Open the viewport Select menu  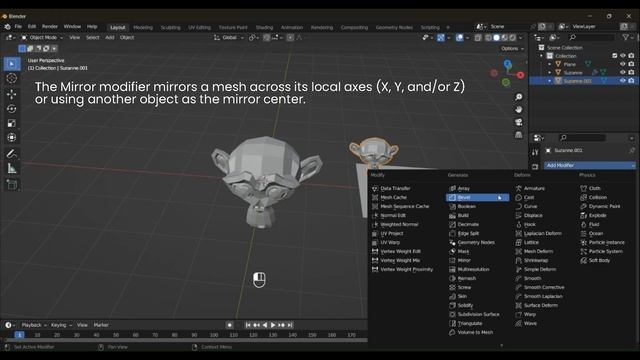[92, 38]
